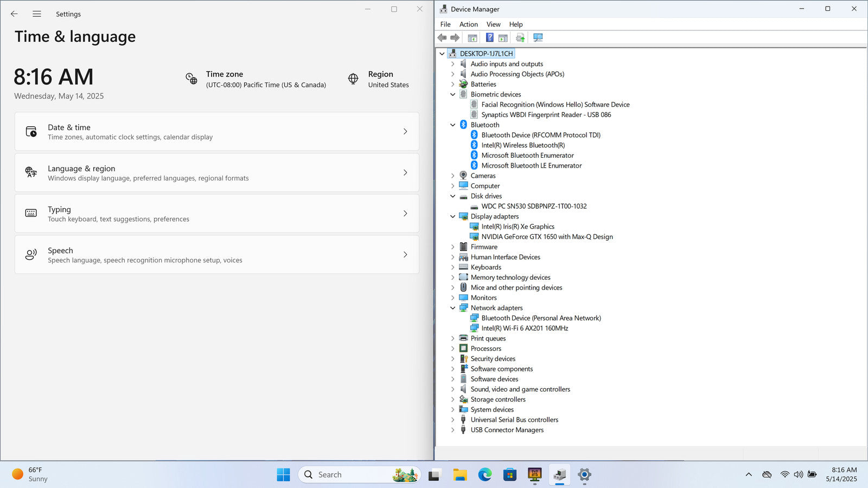Image resolution: width=868 pixels, height=488 pixels.
Task: Open the Help menu in Device Manager
Action: (x=516, y=24)
